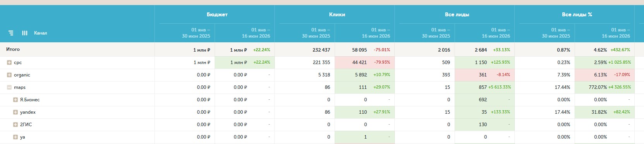Click the -75.01% change in Итого row
The width and height of the screenshot is (644, 144).
click(x=382, y=50)
